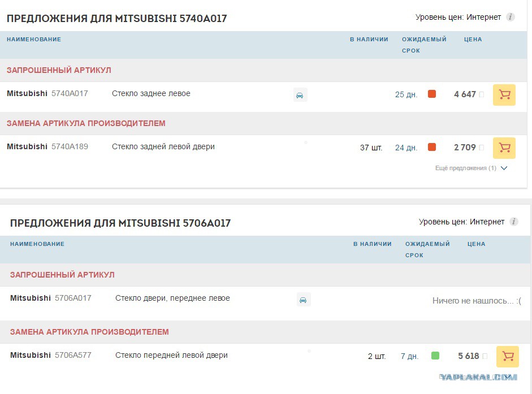532x394 pixels.
Task: Click stock quantity '2 шт.'
Action: (x=377, y=356)
